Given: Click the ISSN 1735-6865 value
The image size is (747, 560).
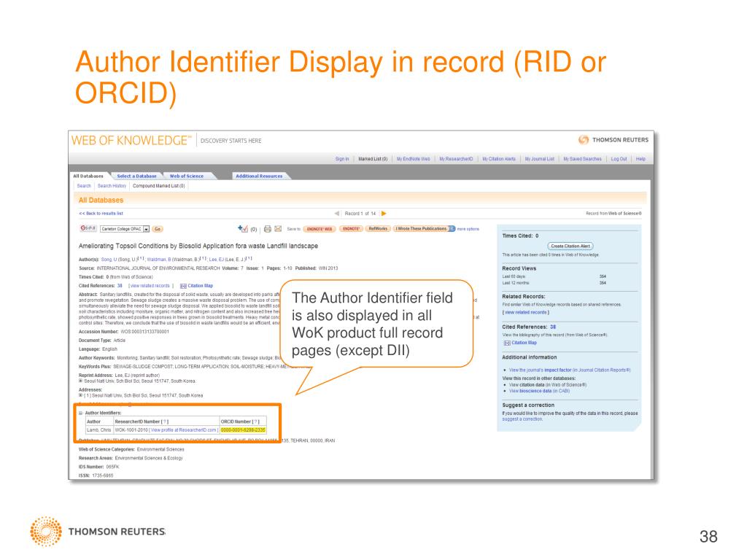Looking at the screenshot, I should pyautogui.click(x=102, y=475).
